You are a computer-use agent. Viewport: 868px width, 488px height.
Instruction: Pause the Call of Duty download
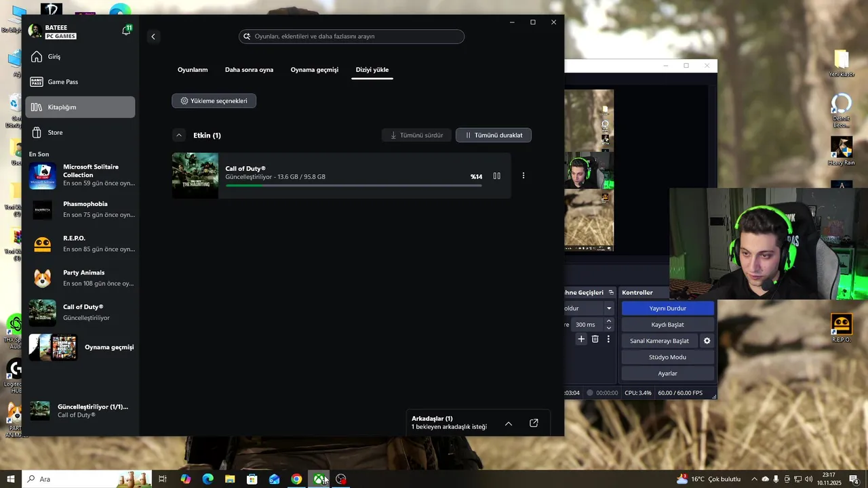(496, 176)
